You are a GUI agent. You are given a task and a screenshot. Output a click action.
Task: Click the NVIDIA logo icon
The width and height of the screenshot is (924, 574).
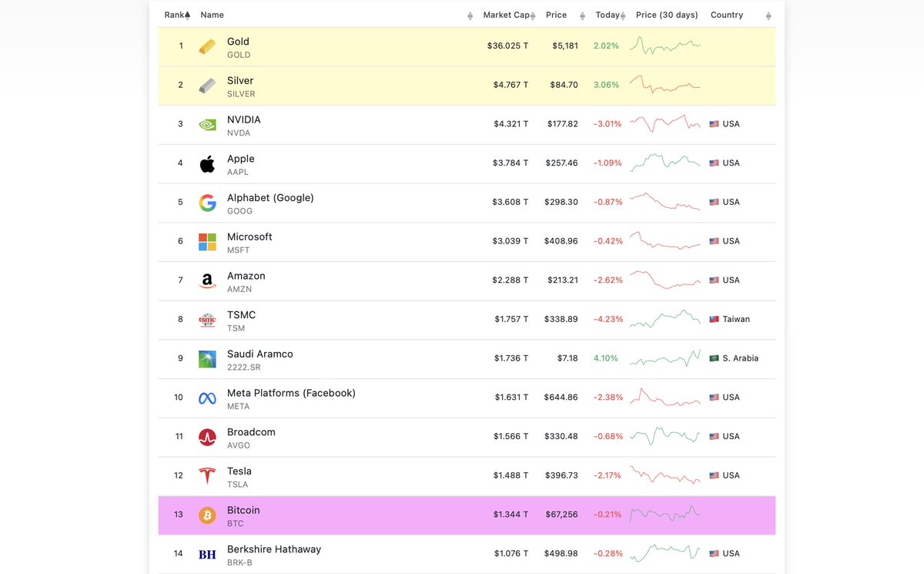(207, 125)
